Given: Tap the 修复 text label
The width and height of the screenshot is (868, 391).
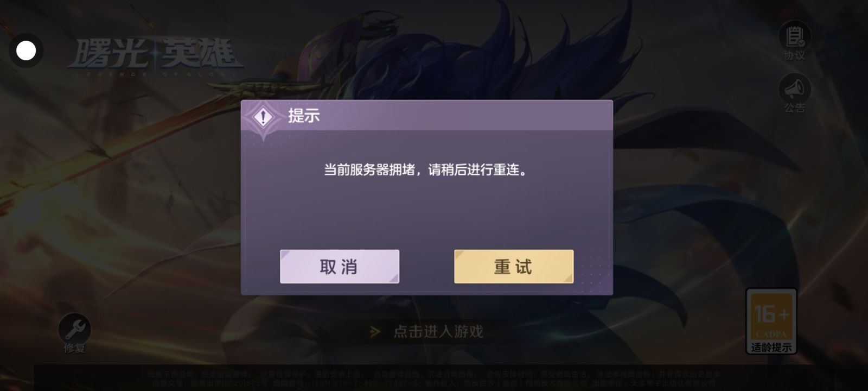Looking at the screenshot, I should (75, 349).
